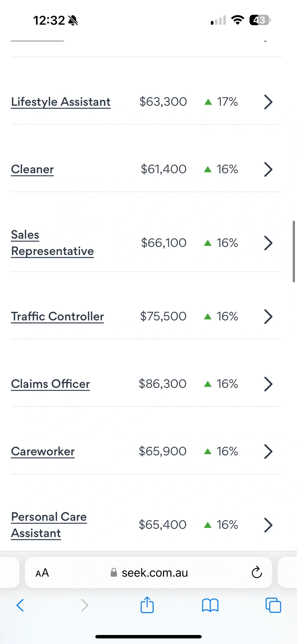Tap the seek.com.au address field
The width and height of the screenshot is (297, 644).
(148, 573)
